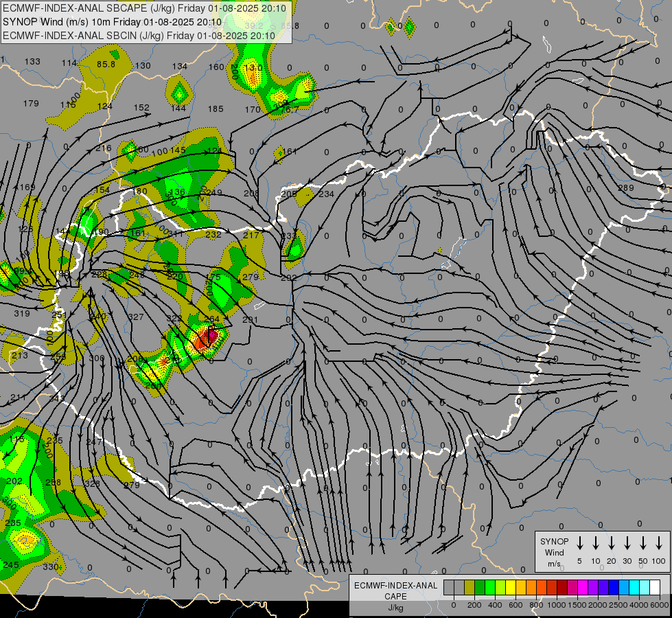Click the map value 213
The height and width of the screenshot is (618, 672).
point(20,356)
